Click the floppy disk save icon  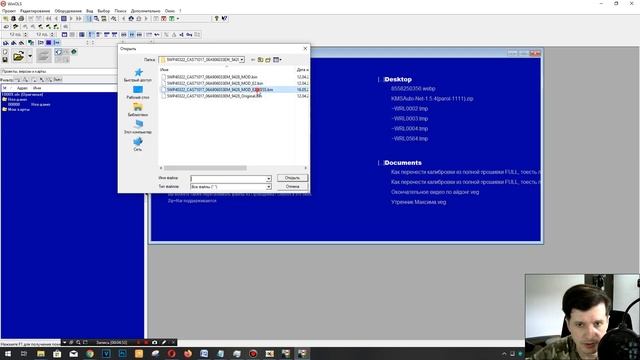click(5, 60)
